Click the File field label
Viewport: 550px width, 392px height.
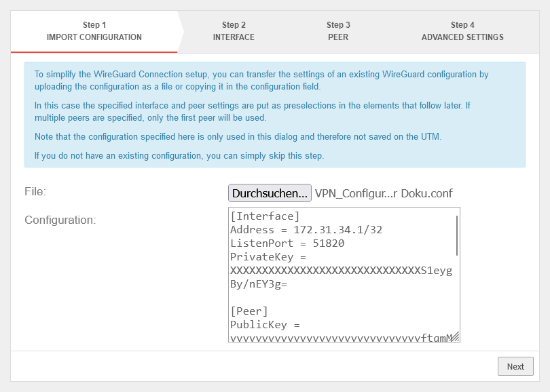point(35,192)
